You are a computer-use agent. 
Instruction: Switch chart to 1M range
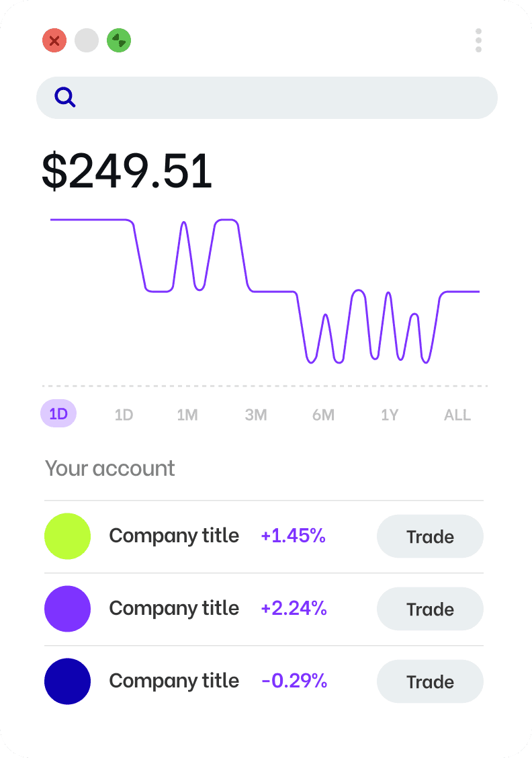187,415
